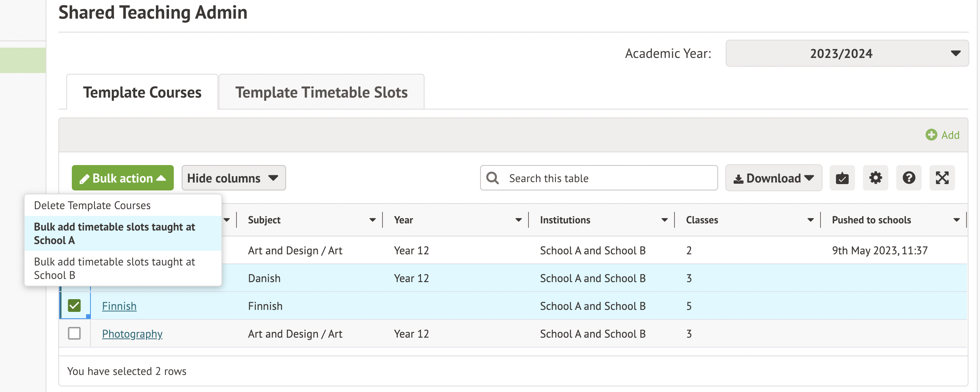Expand the Hide columns dropdown
Image resolution: width=980 pixels, height=392 pixels.
coord(233,178)
